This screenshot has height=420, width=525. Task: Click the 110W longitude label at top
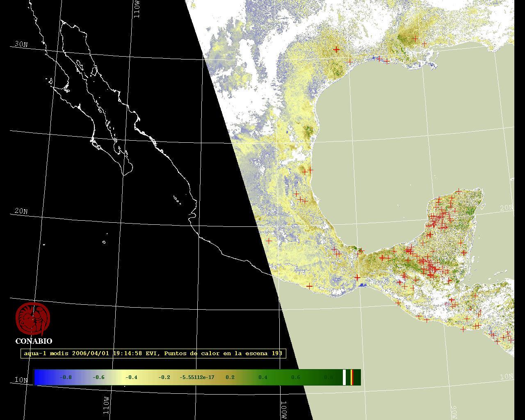point(137,9)
